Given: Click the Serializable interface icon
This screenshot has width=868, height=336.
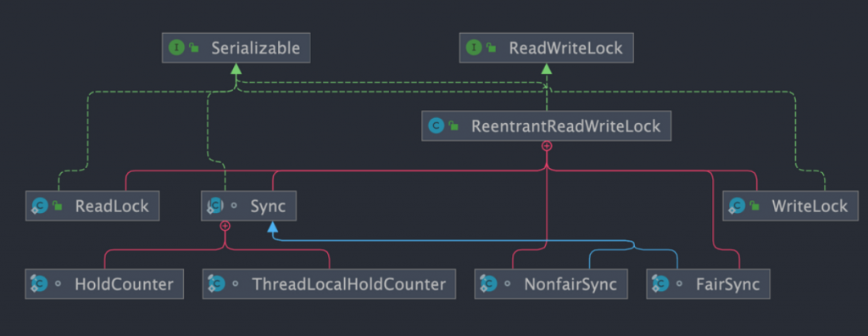Looking at the screenshot, I should [x=176, y=48].
